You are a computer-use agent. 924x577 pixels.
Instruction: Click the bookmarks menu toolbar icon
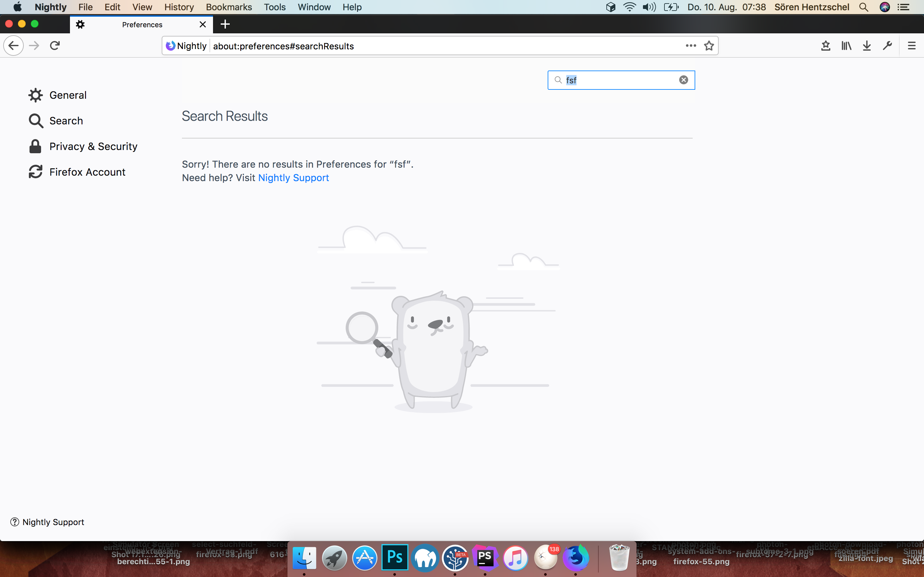[826, 46]
